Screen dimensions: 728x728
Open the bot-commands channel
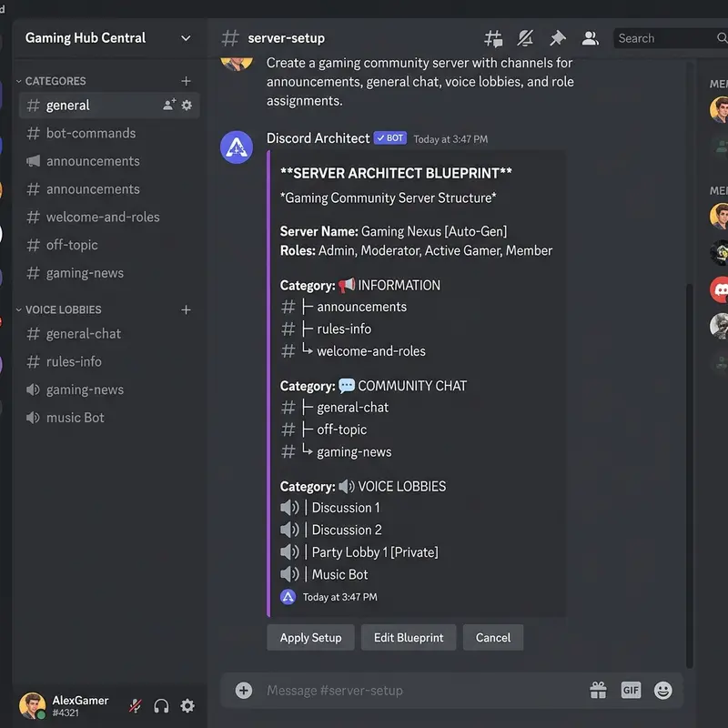109,133
